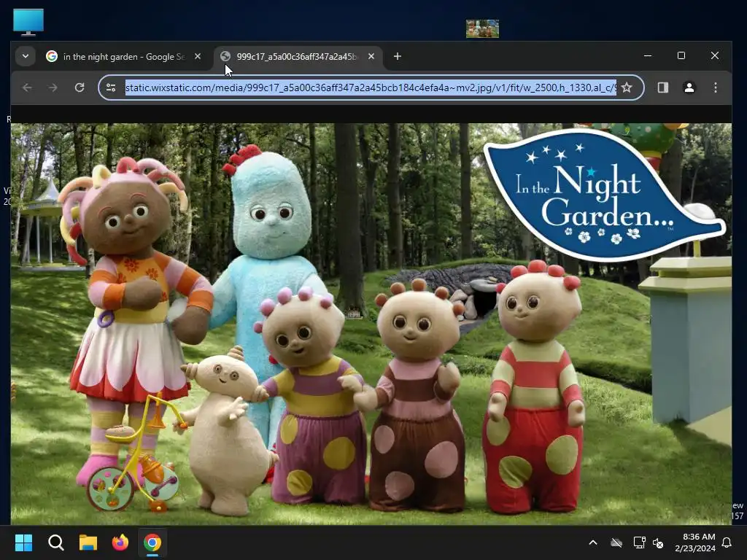Go back to the previous page
The image size is (747, 560).
[27, 87]
